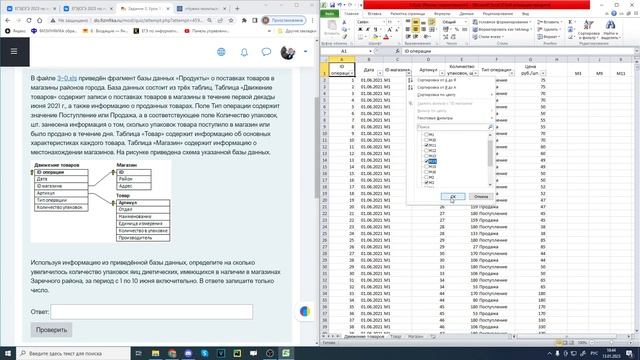Check the M13 filter checkbox
640x360 pixels.
(426, 156)
